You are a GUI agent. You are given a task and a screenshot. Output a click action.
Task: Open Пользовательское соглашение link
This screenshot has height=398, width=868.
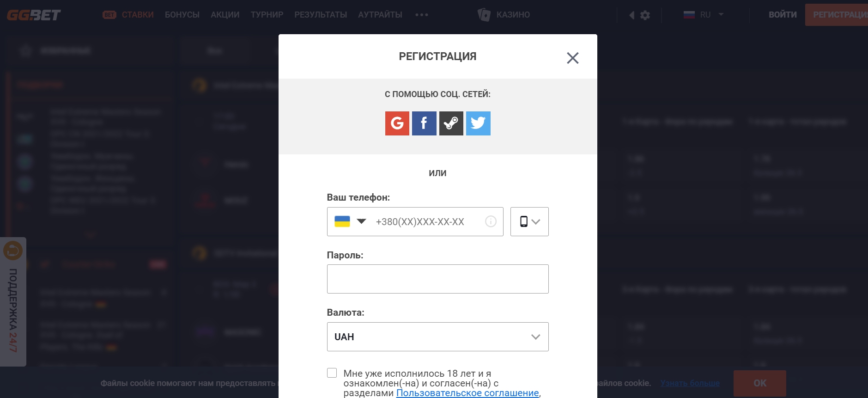pyautogui.click(x=467, y=393)
